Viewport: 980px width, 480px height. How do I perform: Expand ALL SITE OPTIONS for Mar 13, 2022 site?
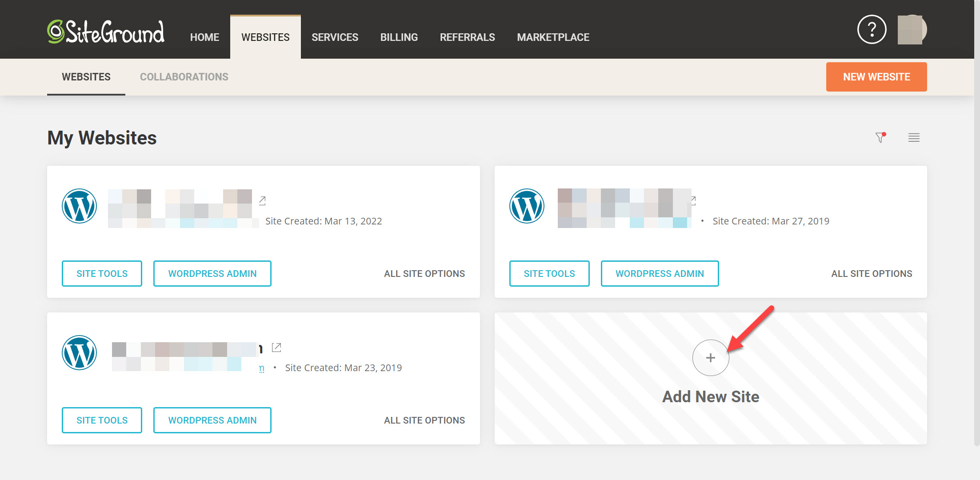click(x=424, y=274)
